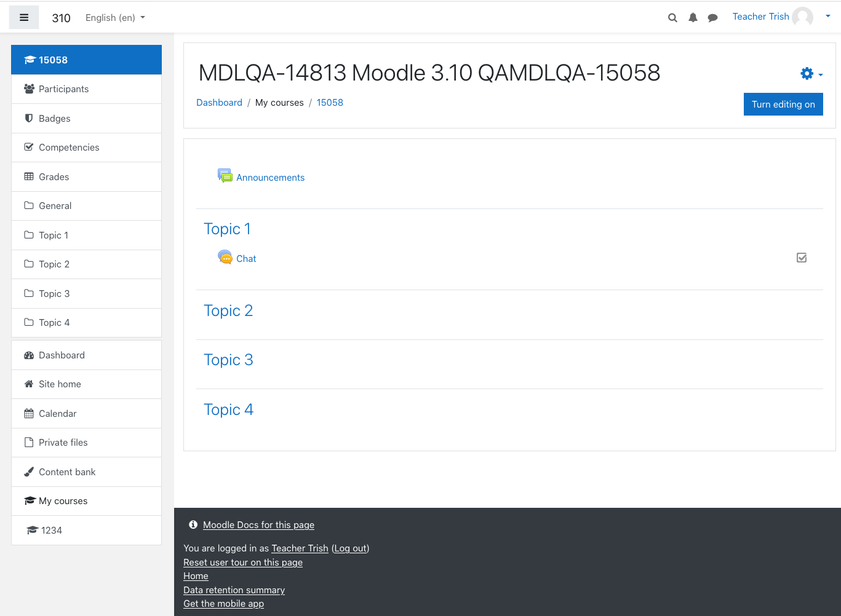Click the Private files document icon

coord(29,442)
